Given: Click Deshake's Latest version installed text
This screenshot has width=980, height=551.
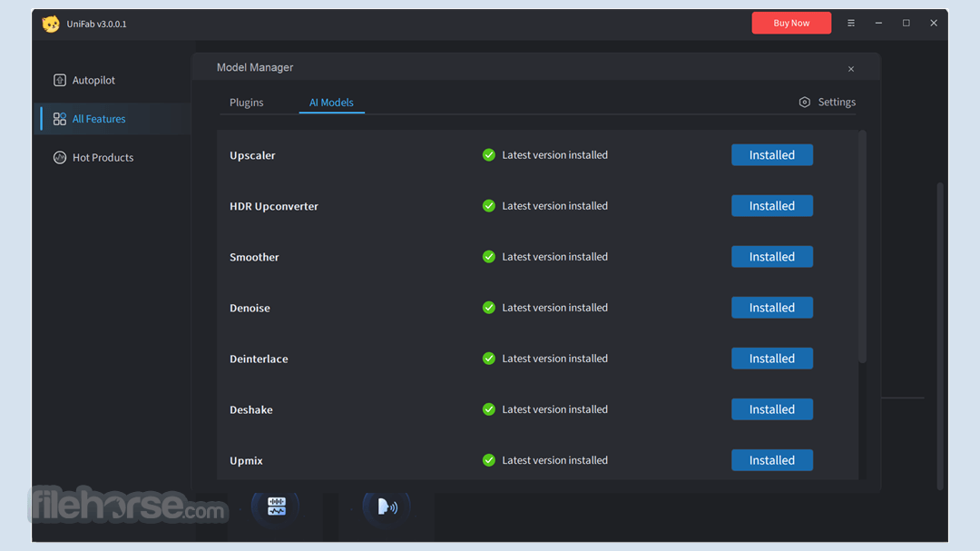Looking at the screenshot, I should [555, 409].
